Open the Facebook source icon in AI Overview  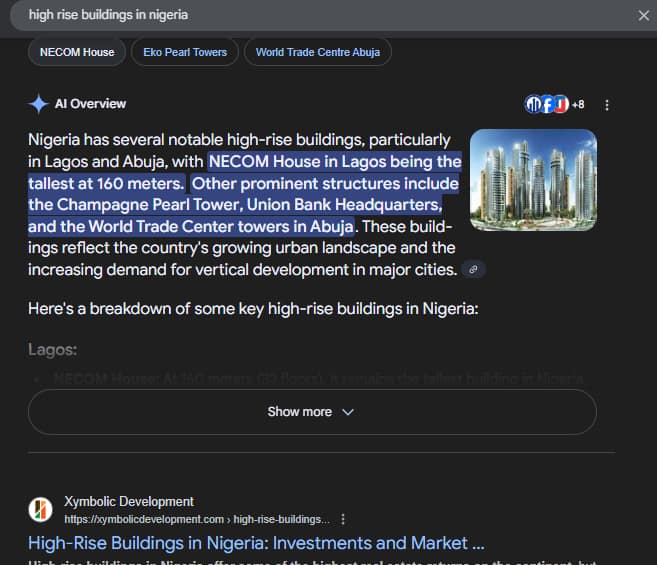pos(547,105)
